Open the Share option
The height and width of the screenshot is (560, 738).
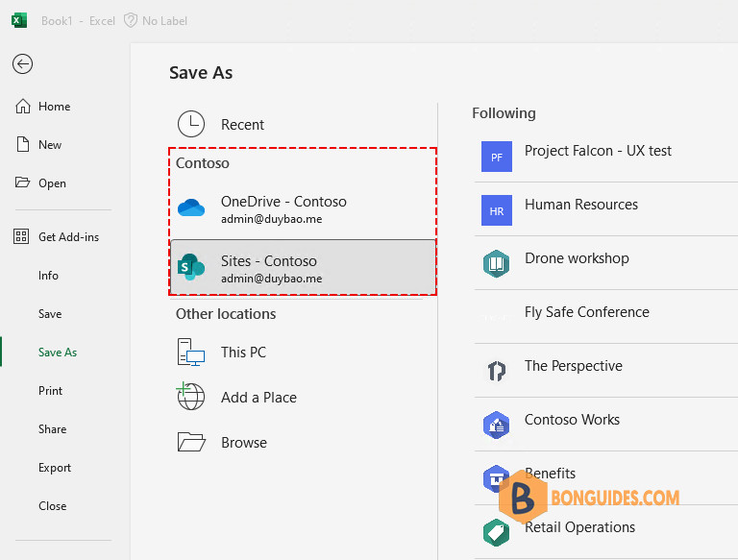click(x=52, y=429)
